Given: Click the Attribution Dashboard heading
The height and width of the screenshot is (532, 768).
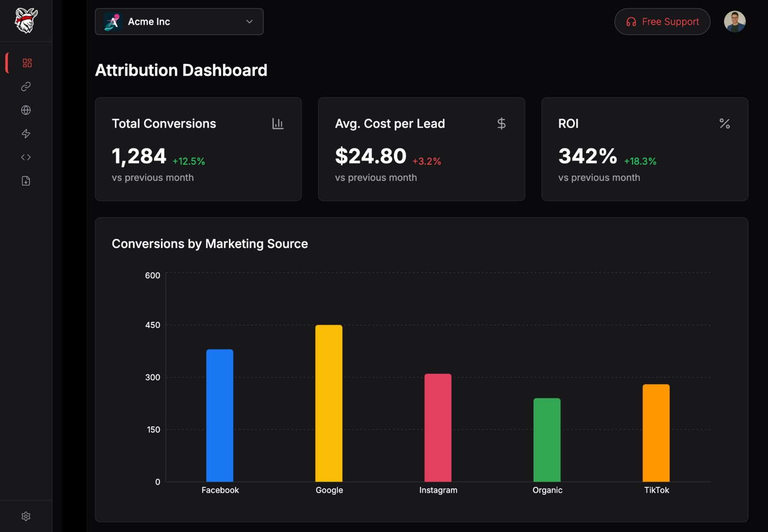Looking at the screenshot, I should tap(181, 70).
